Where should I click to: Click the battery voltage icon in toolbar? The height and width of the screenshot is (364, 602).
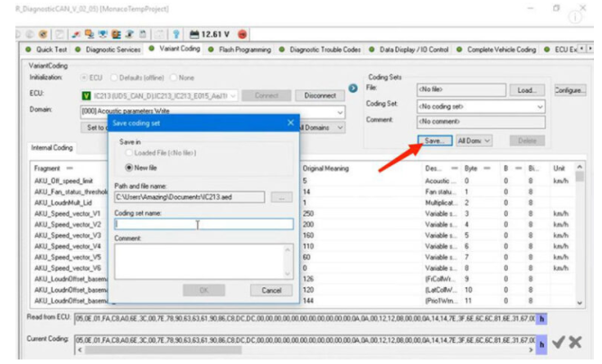194,33
